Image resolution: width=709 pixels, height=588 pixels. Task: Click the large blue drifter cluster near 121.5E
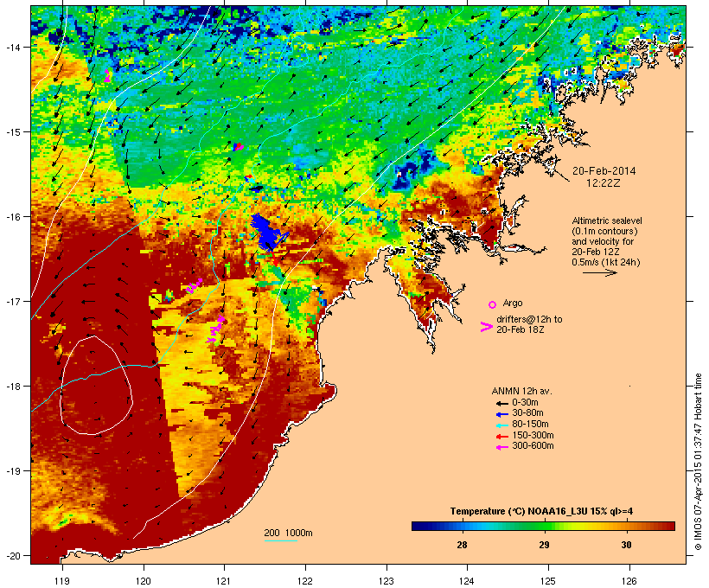(x=268, y=232)
